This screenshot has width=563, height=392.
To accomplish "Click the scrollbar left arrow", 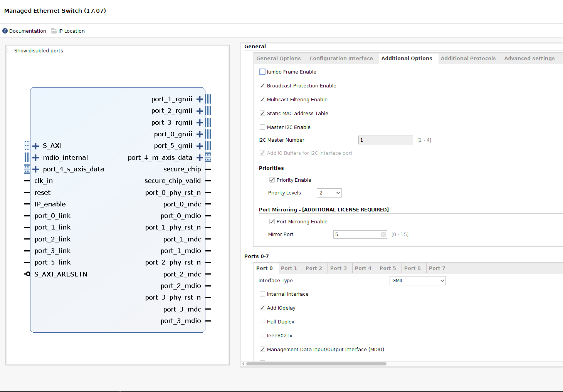I will pos(243,364).
